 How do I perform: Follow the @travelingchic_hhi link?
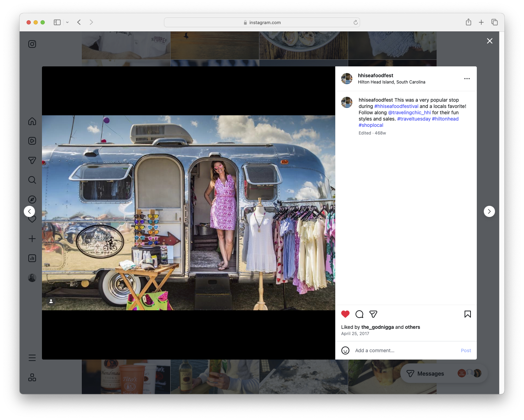pos(409,113)
